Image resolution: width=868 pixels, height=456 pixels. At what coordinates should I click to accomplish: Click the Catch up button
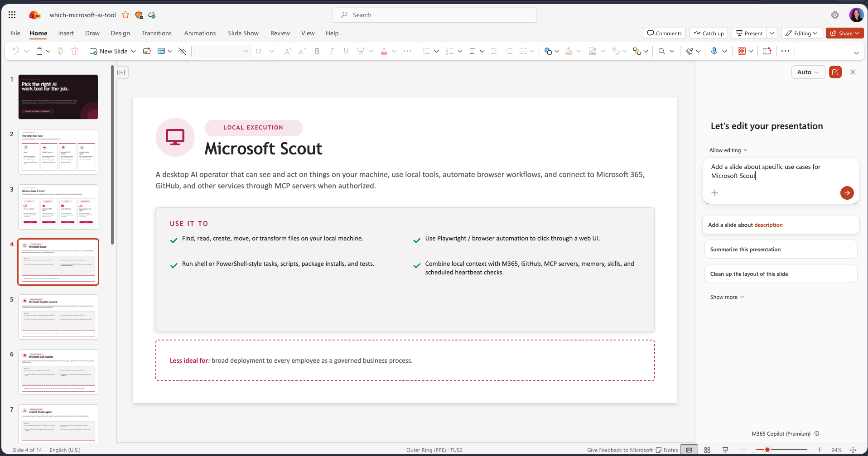[x=709, y=33]
